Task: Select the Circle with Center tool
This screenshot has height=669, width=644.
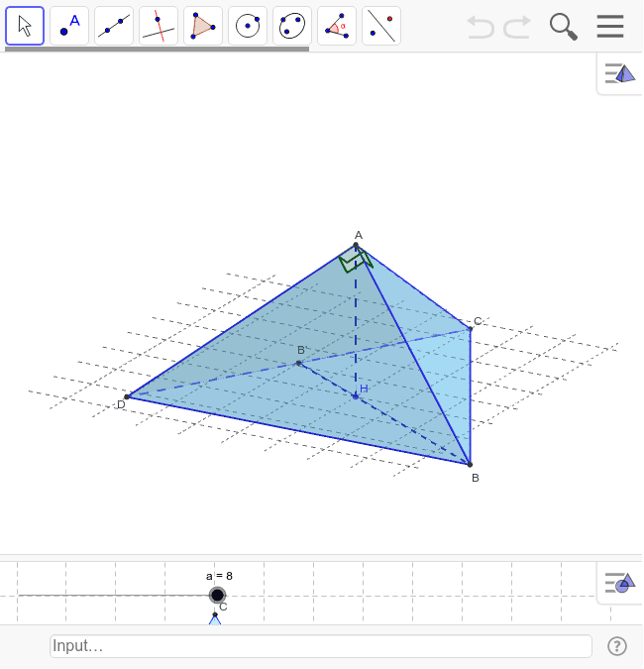Action: pos(248,26)
